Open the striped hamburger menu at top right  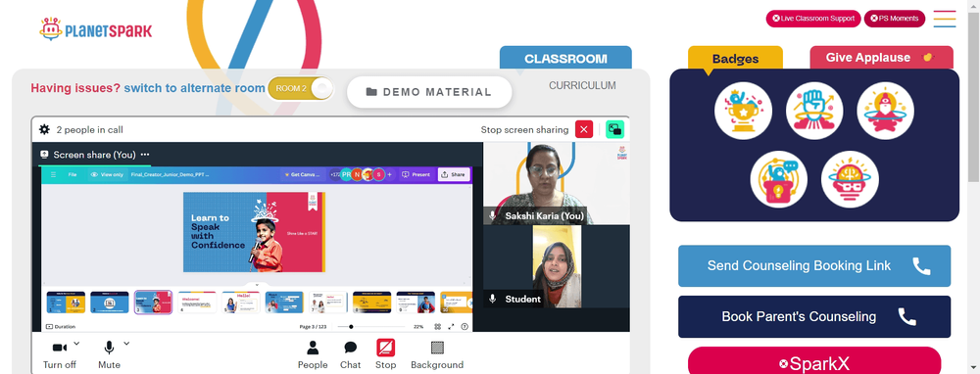coord(945,19)
